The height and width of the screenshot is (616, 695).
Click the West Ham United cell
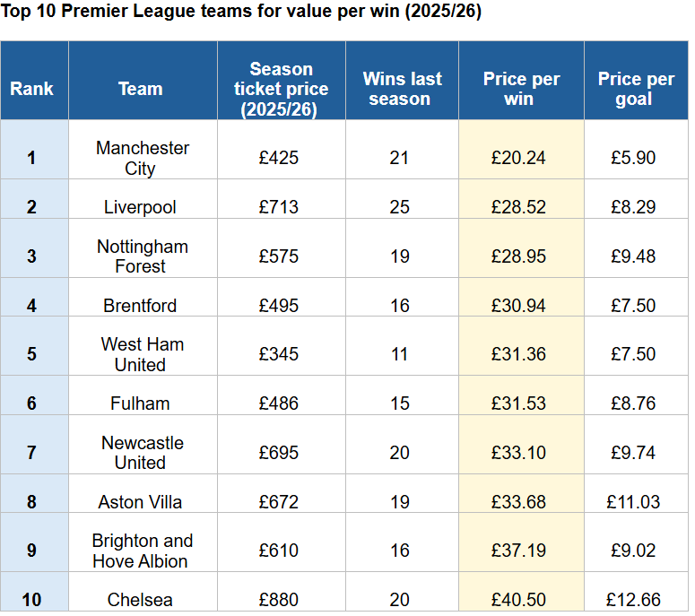pos(141,354)
